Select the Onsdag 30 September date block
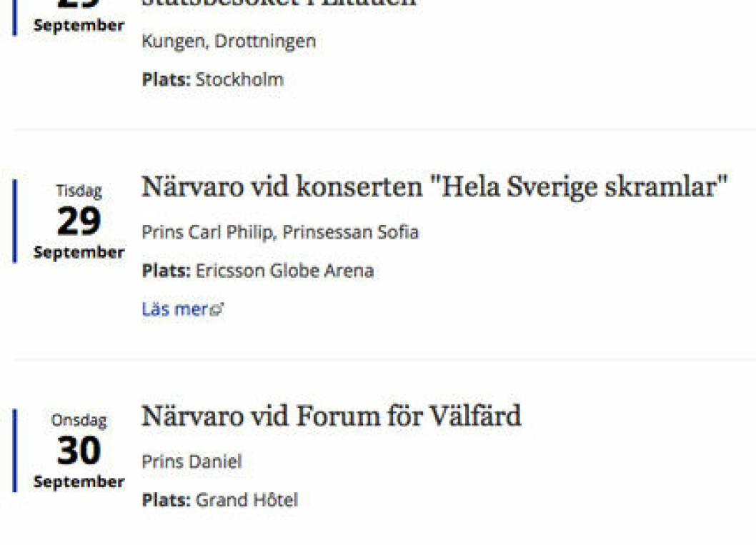 pos(79,451)
